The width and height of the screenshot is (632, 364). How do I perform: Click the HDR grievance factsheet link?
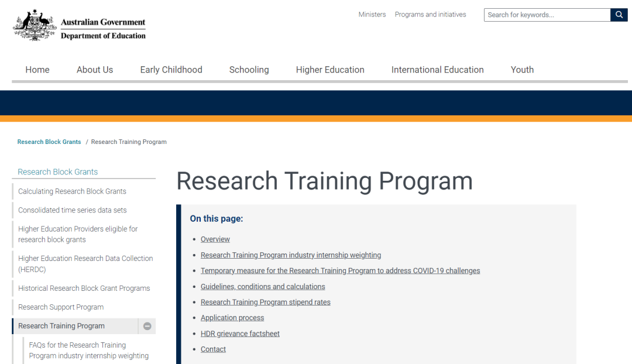coord(240,334)
